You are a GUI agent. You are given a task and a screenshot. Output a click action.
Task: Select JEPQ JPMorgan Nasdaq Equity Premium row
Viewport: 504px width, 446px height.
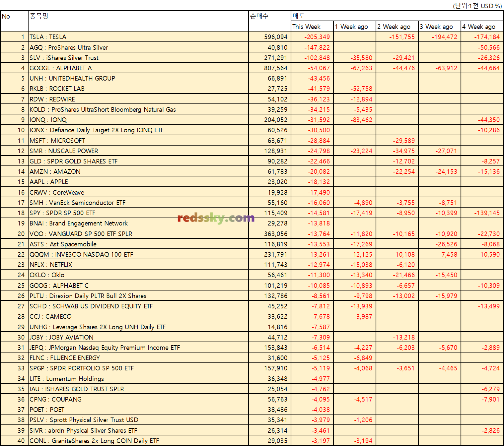click(138, 347)
